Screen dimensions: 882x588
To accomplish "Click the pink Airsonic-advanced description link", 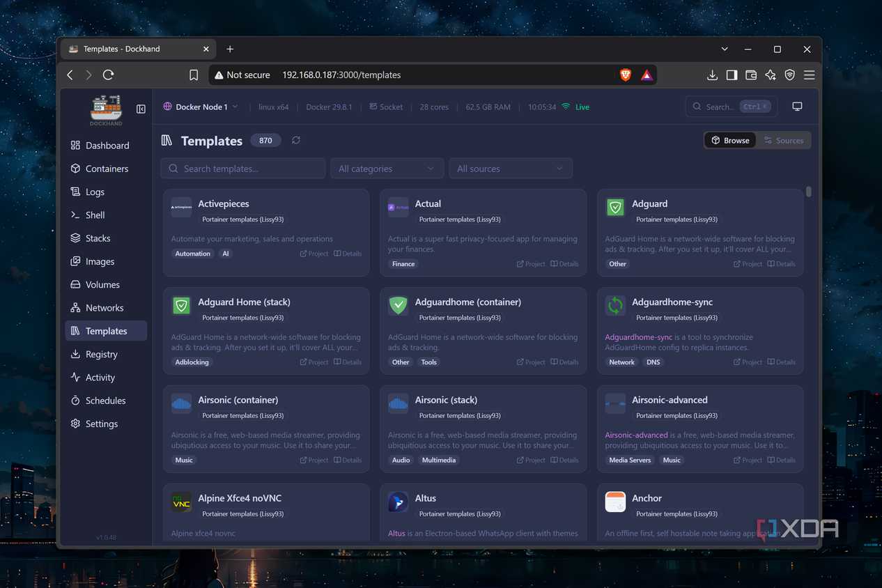I will coord(636,435).
